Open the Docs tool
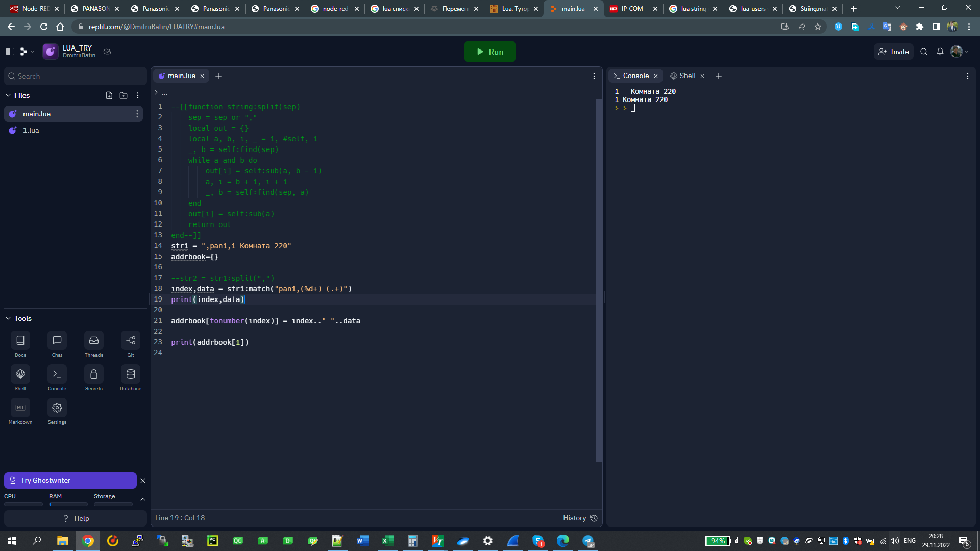This screenshot has height=551, width=980. (20, 340)
